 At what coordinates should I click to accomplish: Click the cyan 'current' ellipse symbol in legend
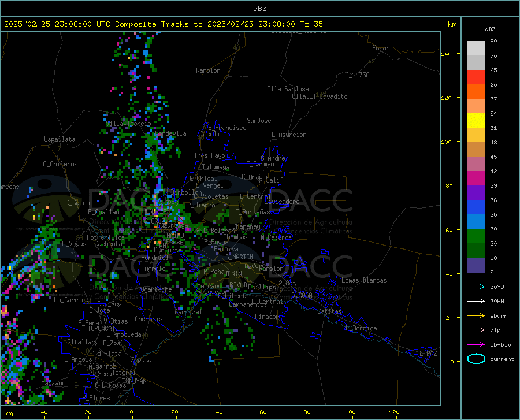click(x=476, y=359)
